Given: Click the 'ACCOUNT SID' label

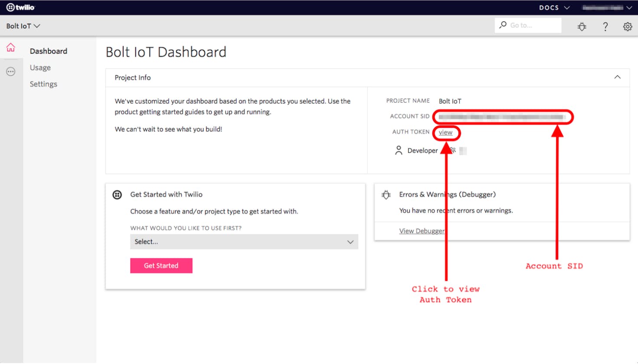Looking at the screenshot, I should click(409, 116).
